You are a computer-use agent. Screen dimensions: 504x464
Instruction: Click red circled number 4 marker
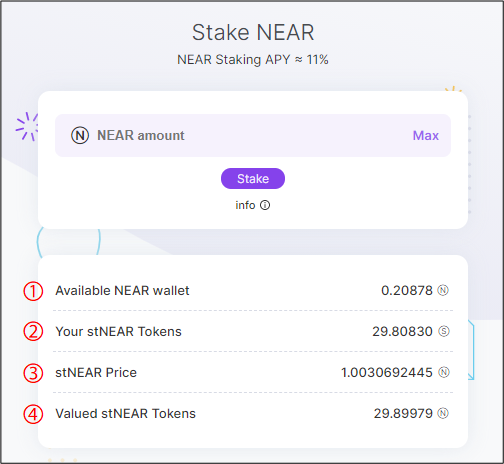[33, 414]
